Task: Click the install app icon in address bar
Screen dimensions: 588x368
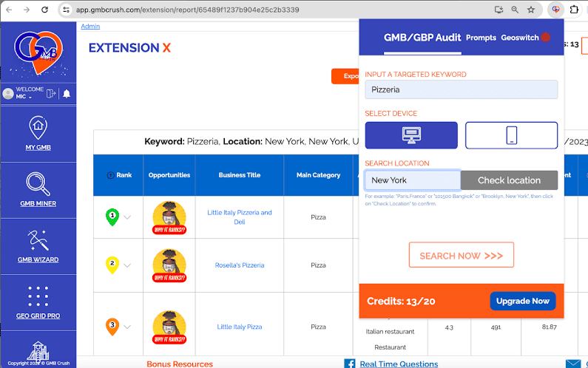Action: tap(499, 10)
